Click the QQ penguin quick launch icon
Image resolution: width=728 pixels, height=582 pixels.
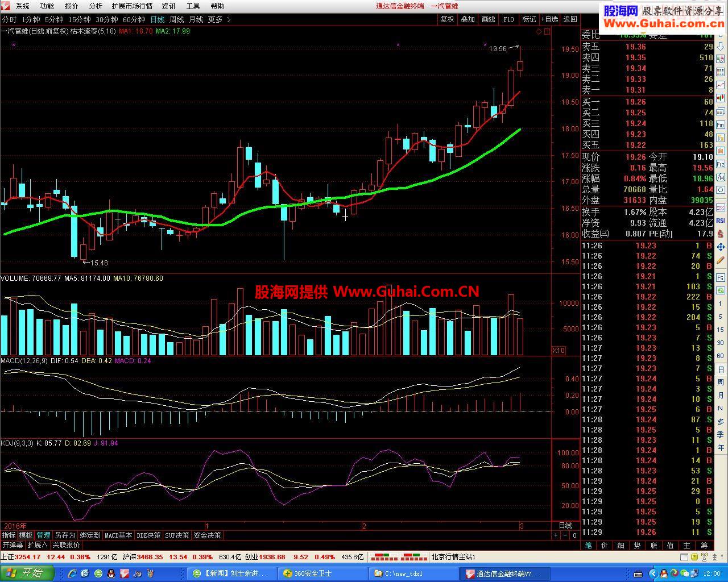[x=110, y=573]
